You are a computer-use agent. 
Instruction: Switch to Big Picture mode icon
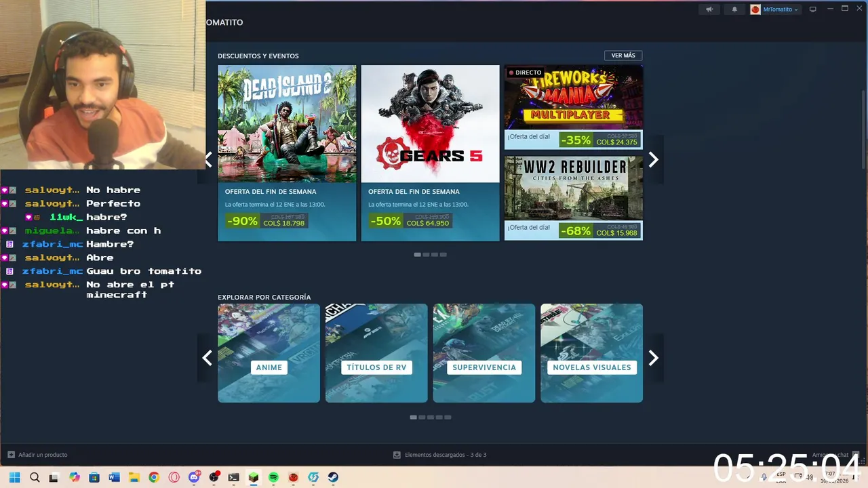(x=812, y=9)
